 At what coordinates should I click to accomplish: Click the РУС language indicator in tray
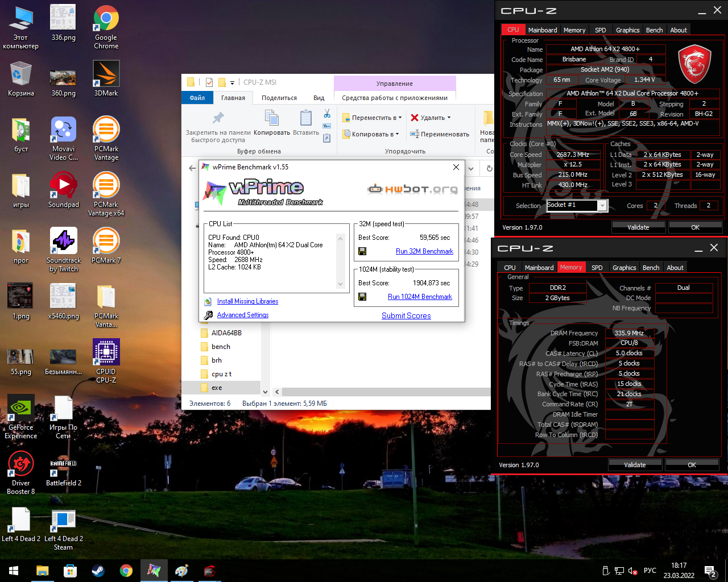click(650, 571)
